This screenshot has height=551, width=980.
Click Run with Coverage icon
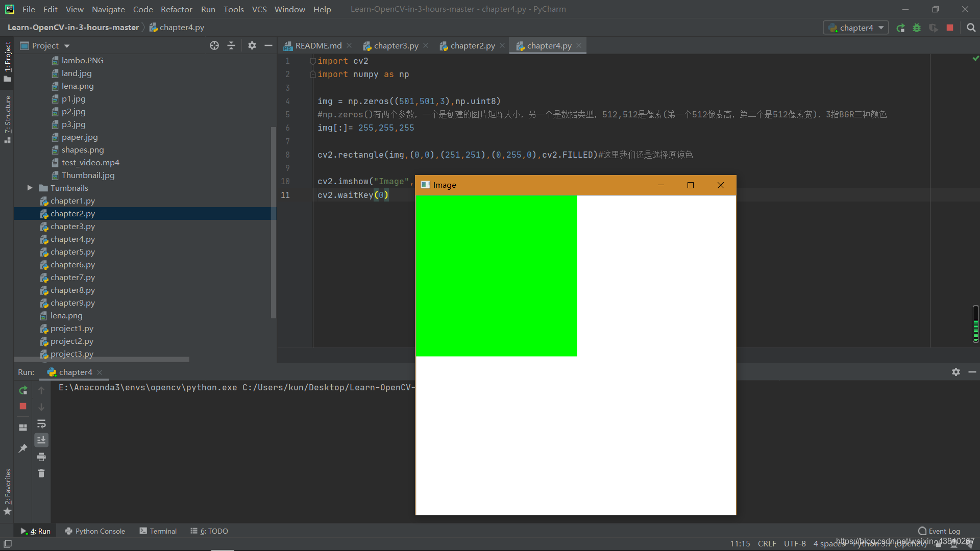click(933, 28)
